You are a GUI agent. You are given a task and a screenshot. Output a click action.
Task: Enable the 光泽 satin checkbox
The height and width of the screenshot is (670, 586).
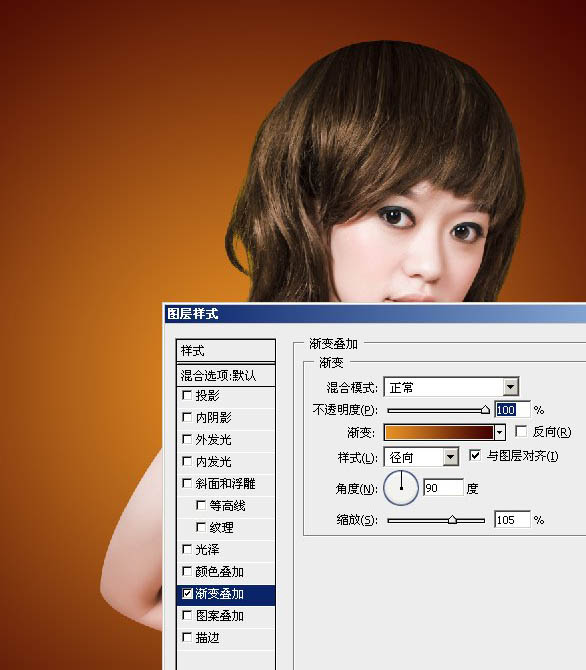pos(187,549)
